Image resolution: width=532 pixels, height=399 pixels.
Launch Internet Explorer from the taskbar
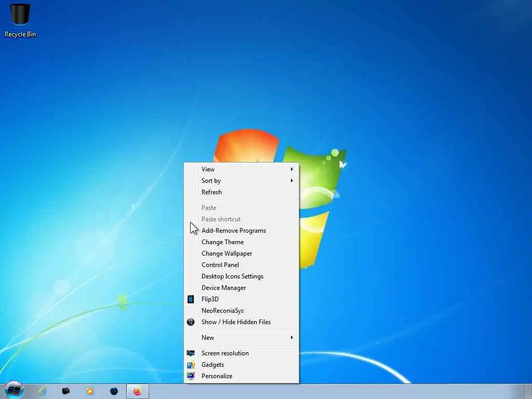42,391
